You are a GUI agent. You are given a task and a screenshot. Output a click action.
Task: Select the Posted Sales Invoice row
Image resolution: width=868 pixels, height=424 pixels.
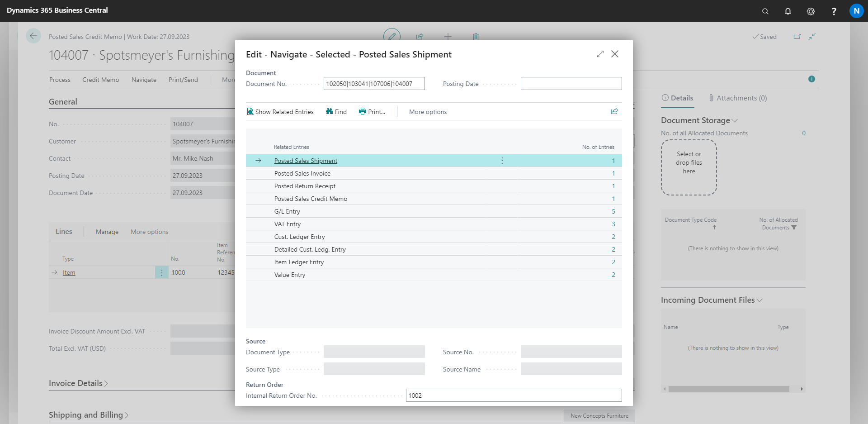click(434, 173)
